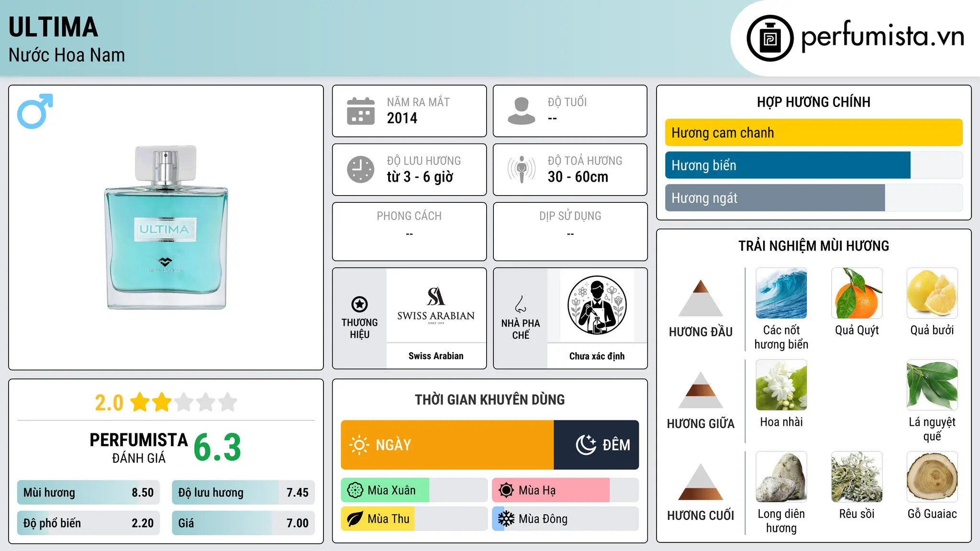Open the Long diên hương ambergris image
The image size is (980, 551).
click(781, 477)
